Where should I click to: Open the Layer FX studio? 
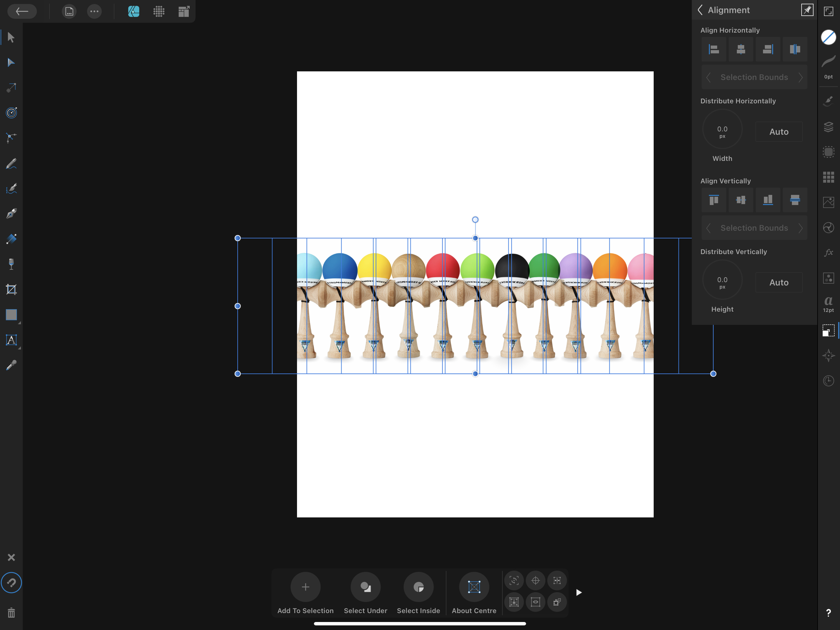pos(828,253)
